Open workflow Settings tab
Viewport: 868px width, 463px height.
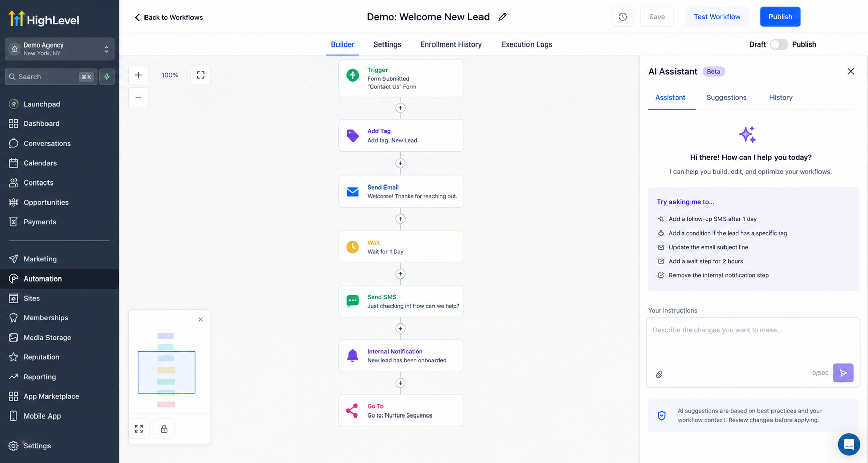click(x=387, y=44)
